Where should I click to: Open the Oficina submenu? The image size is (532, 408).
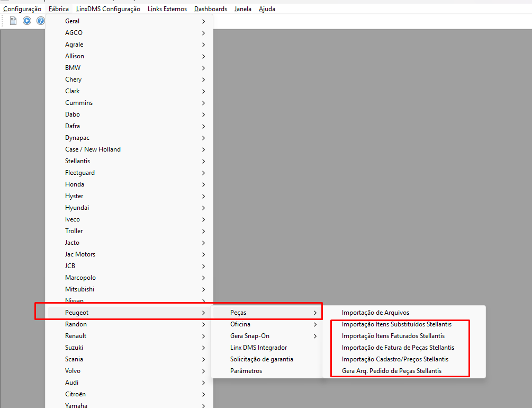pos(267,324)
